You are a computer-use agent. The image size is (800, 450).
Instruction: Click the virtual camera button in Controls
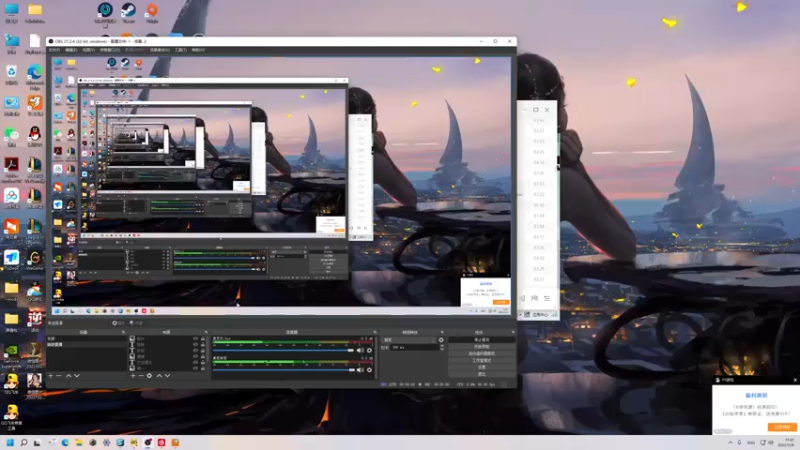click(482, 354)
